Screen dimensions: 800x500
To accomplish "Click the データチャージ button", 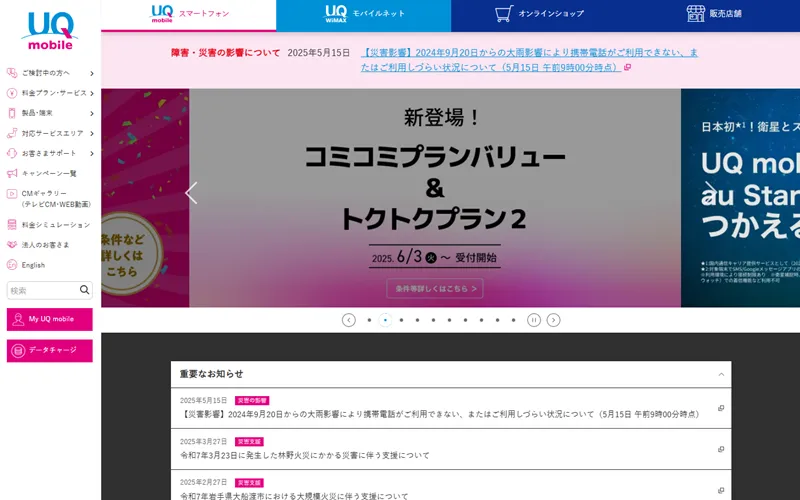I will pyautogui.click(x=49, y=351).
